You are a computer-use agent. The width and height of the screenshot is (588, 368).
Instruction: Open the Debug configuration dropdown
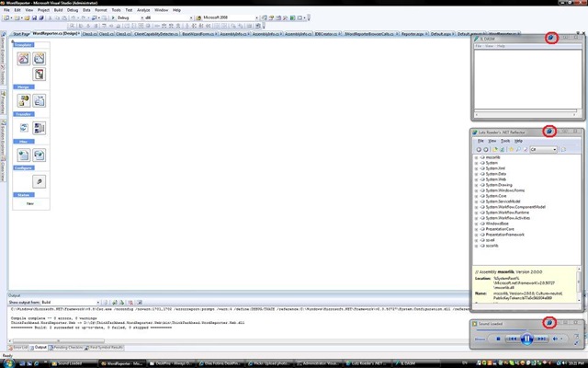(130, 17)
